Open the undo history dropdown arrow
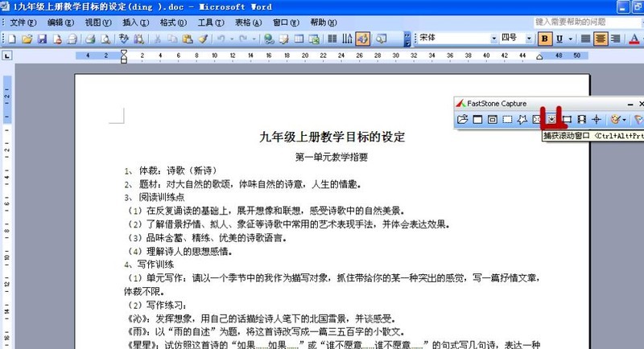Viewport: 644px width, 349px height. click(232, 39)
